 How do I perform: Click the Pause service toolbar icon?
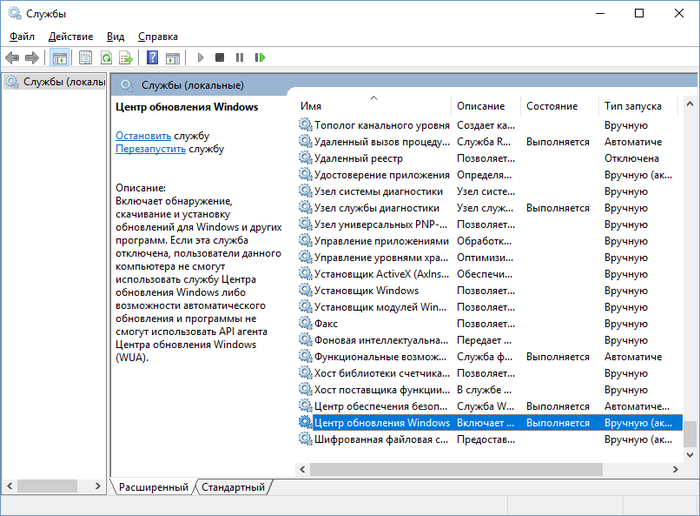click(240, 58)
